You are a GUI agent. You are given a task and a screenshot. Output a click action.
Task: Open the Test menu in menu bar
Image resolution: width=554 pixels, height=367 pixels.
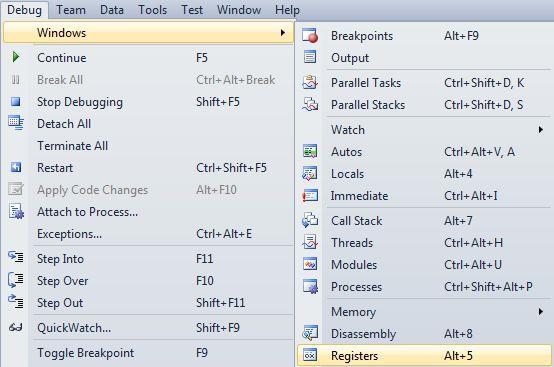tap(192, 10)
